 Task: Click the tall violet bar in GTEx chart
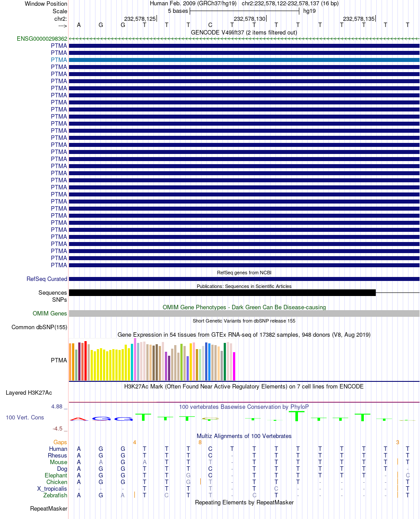135,359
